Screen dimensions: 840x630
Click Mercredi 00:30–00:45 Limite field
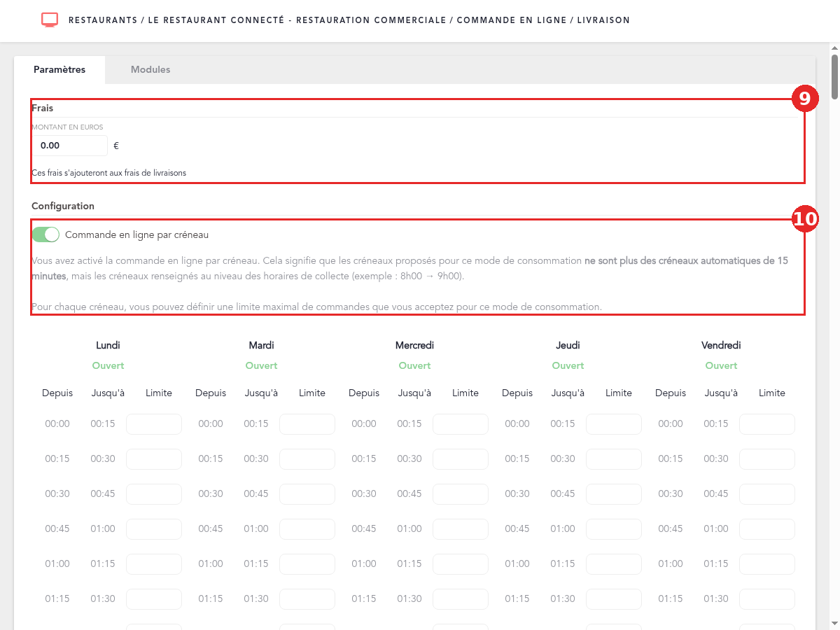click(461, 494)
